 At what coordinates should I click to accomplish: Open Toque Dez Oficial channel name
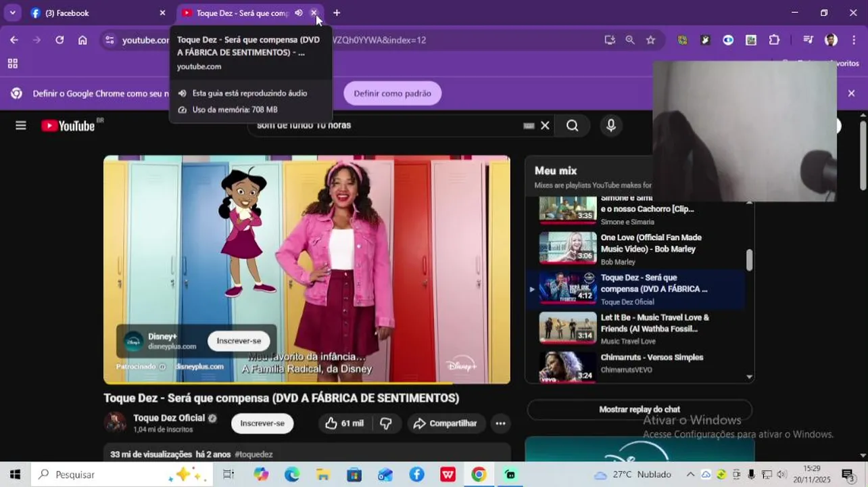click(x=169, y=418)
